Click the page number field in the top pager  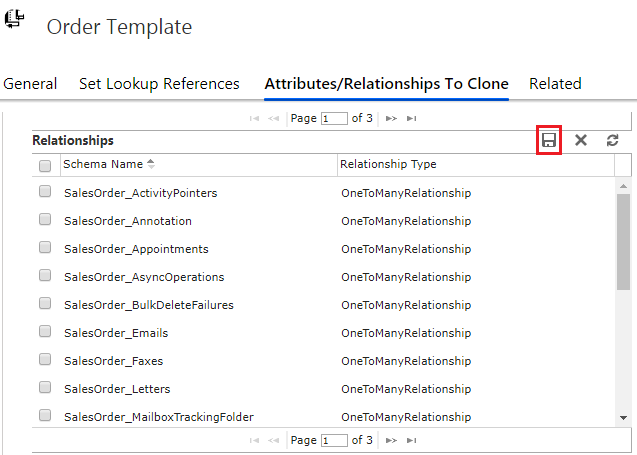[x=334, y=119]
